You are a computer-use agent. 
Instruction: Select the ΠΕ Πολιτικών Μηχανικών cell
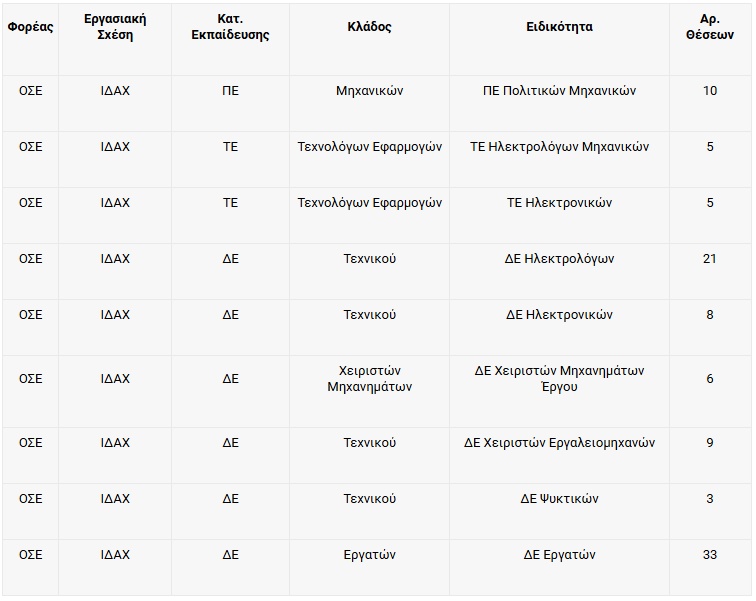559,91
